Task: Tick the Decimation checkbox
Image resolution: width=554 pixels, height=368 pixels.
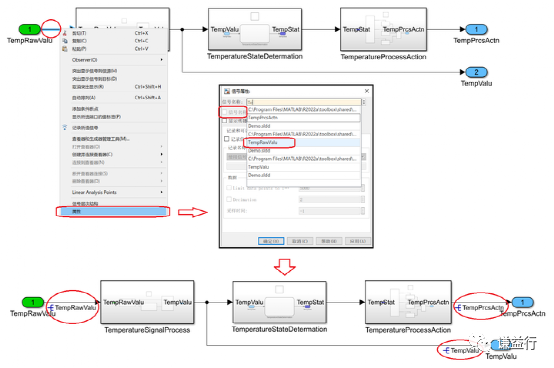Action: click(x=229, y=200)
